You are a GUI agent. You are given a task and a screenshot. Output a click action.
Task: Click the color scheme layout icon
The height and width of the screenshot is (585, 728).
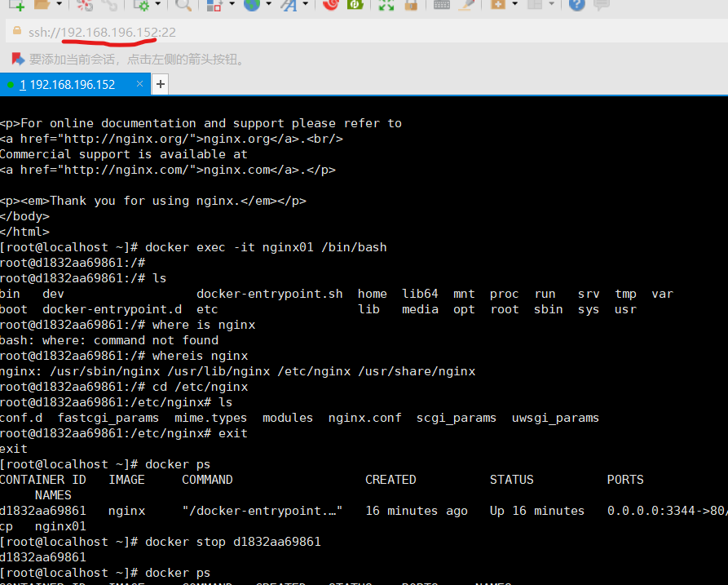pos(214,5)
